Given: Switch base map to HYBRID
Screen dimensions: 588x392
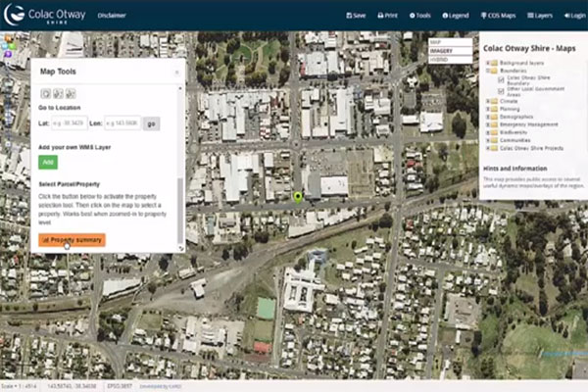Looking at the screenshot, I should 450,59.
